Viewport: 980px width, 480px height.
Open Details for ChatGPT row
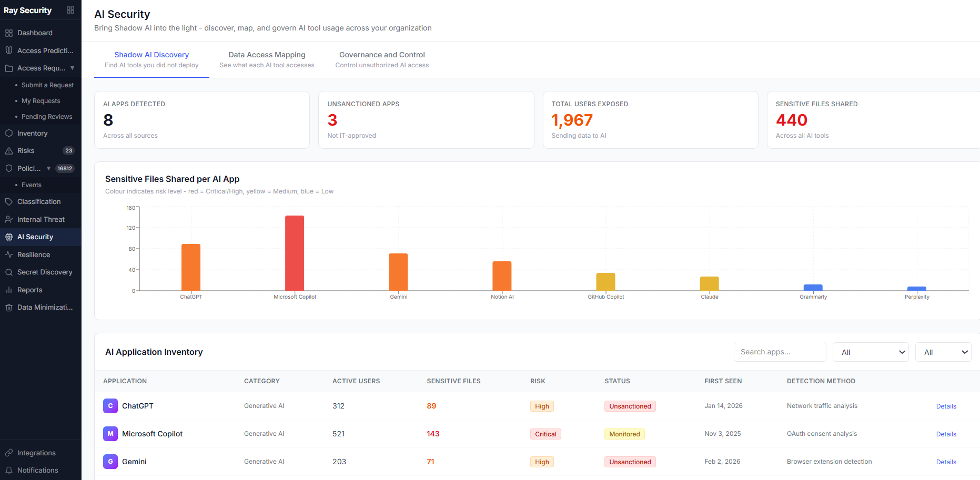(946, 406)
